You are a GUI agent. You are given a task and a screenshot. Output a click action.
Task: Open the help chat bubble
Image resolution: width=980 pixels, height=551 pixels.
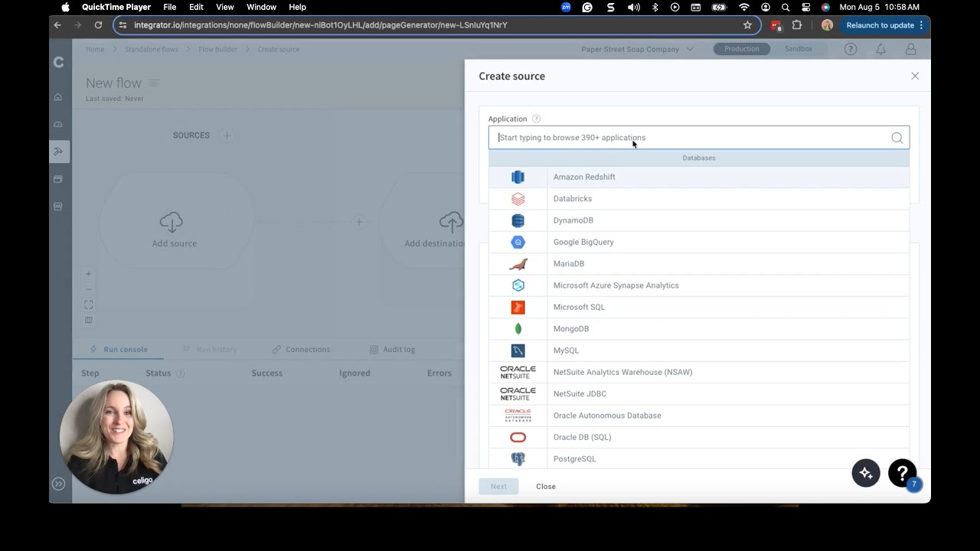903,473
